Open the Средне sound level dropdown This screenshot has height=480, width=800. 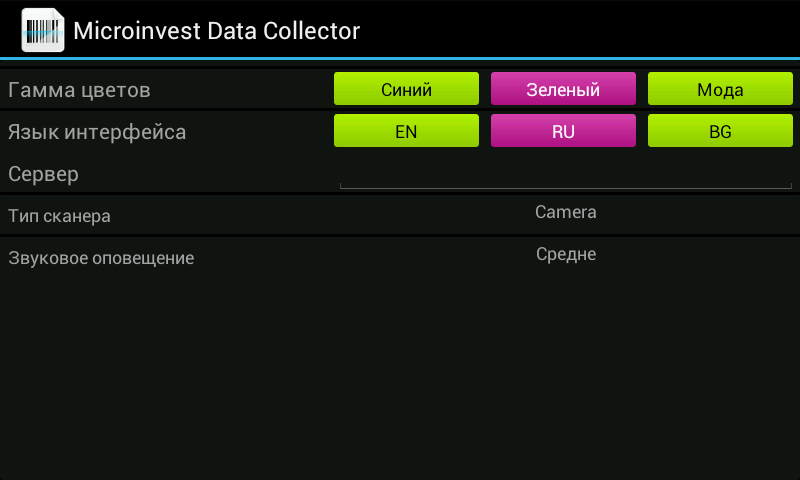pyautogui.click(x=565, y=254)
